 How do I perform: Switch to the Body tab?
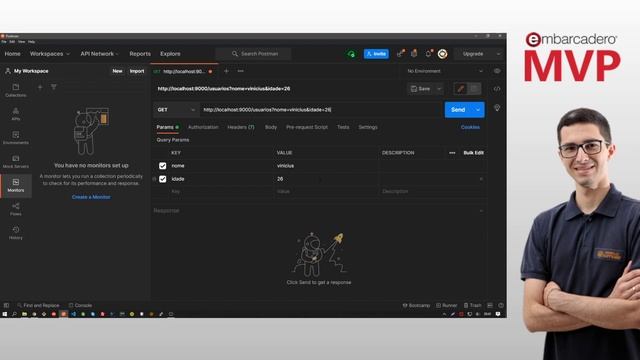tap(271, 127)
